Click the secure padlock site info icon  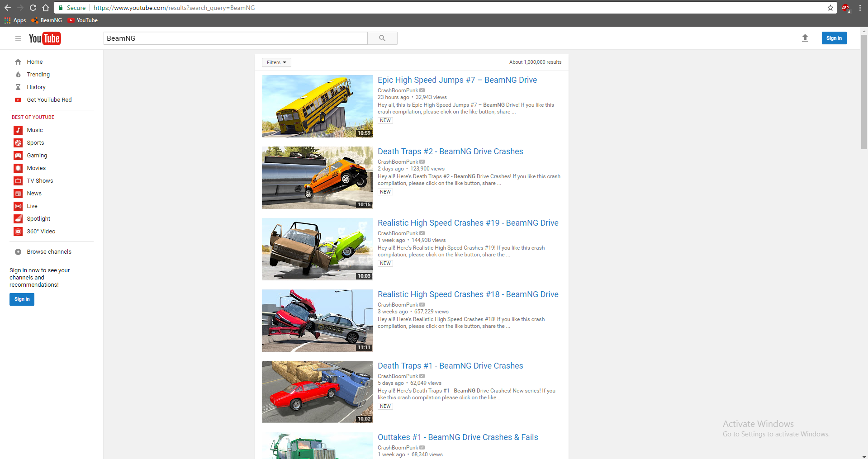tap(61, 8)
